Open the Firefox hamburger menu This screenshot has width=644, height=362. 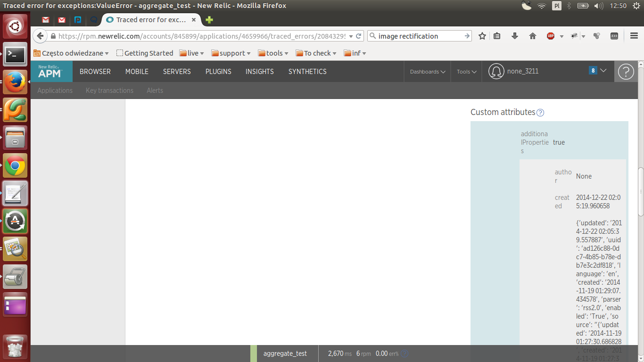[x=634, y=36]
